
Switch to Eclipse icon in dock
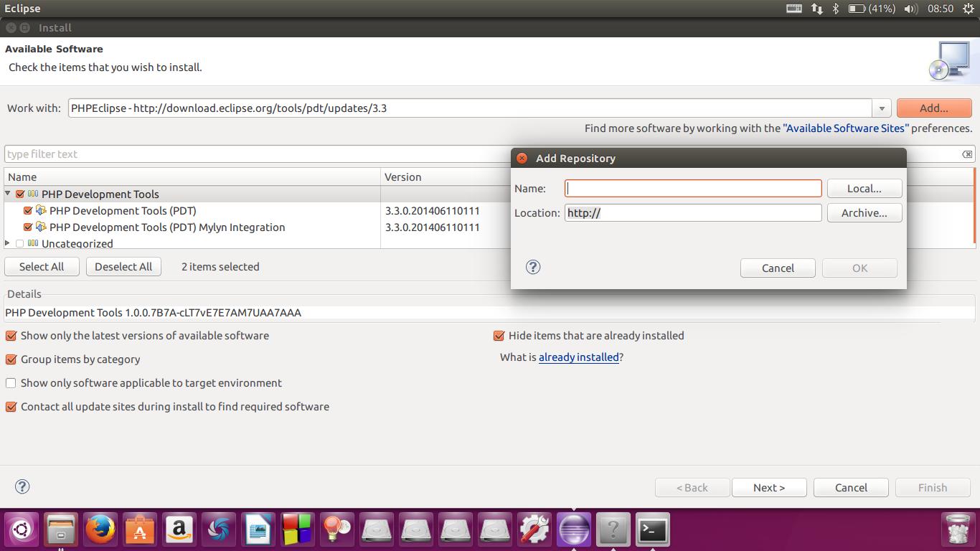coord(574,531)
